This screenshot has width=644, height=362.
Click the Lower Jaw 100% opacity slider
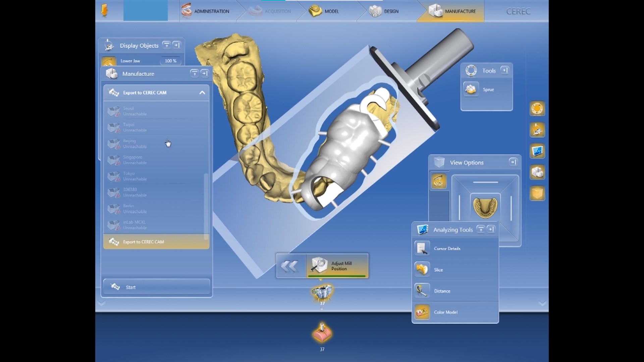coord(171,61)
